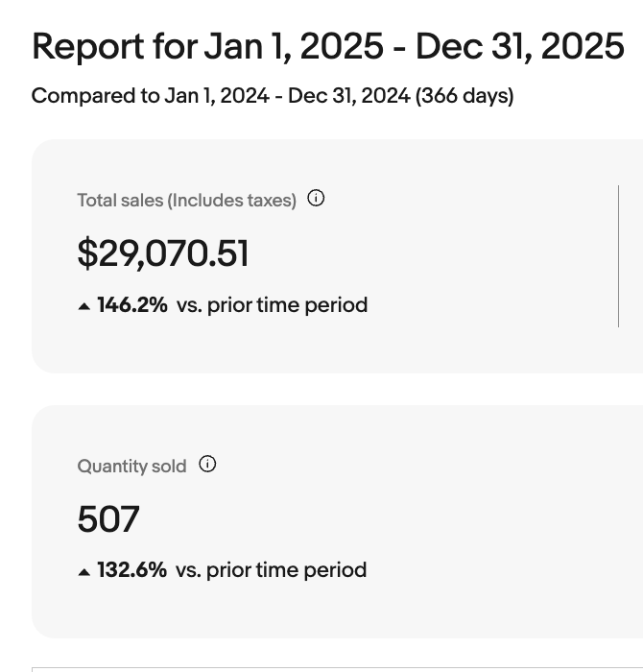Screen dimensions: 643x672
Task: Click the info icon beside Total sales
Action: click(316, 199)
